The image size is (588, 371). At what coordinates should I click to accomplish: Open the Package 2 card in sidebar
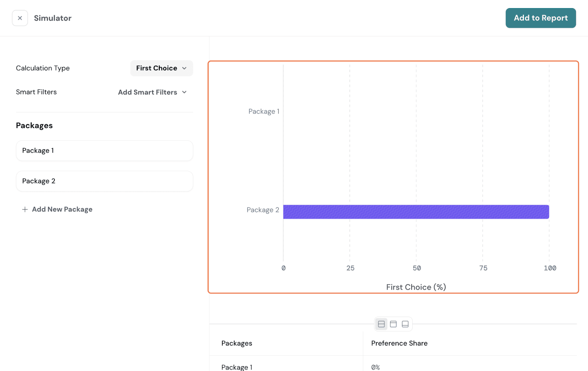pos(104,181)
